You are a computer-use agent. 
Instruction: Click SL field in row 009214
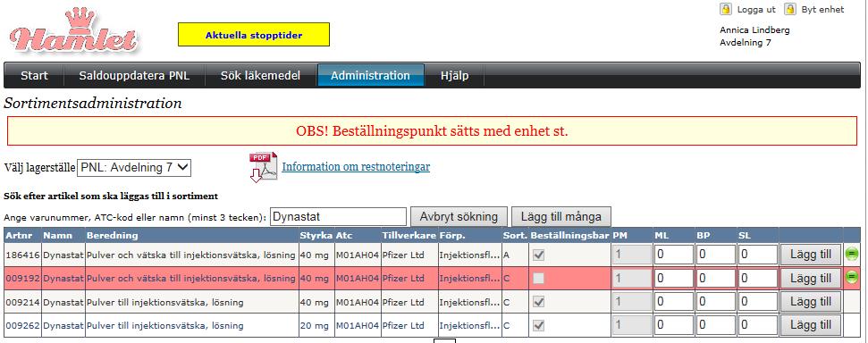[758, 302]
